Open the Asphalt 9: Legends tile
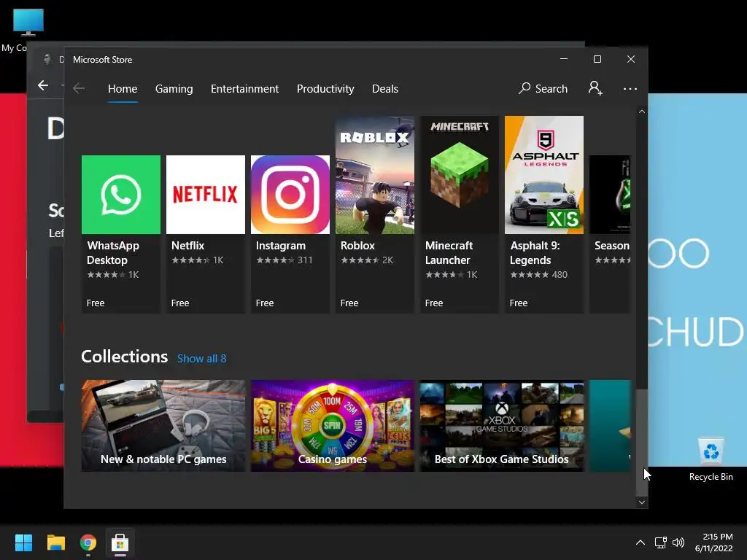 [544, 214]
